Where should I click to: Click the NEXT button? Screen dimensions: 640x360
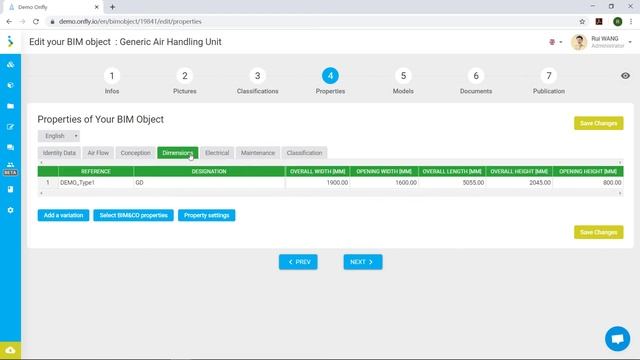coord(363,262)
